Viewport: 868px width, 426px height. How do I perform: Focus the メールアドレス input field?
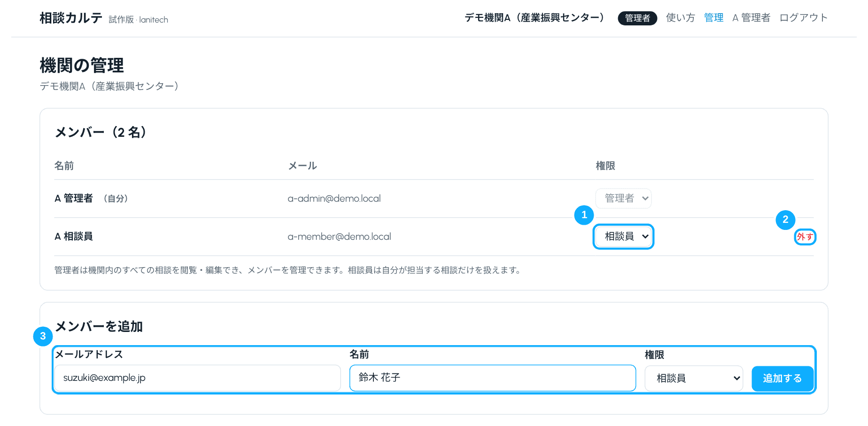[x=197, y=378]
